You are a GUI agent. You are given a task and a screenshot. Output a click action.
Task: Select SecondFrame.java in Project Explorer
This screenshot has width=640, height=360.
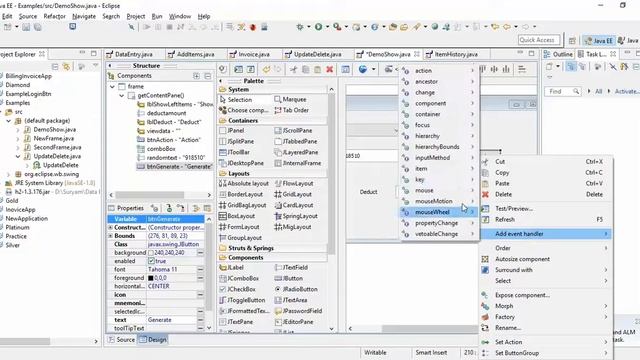(x=53, y=147)
